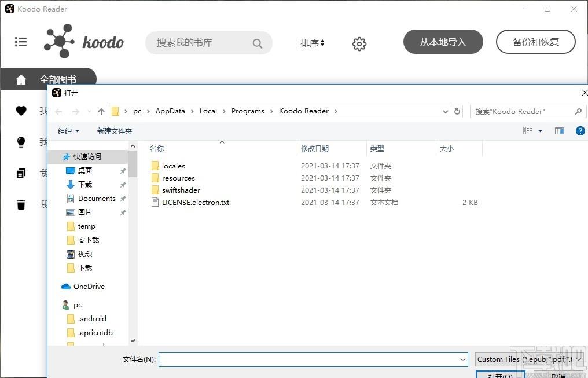This screenshot has height=378, width=588.
Task: Select the lightbulb notes sidebar icon
Action: pyautogui.click(x=21, y=142)
